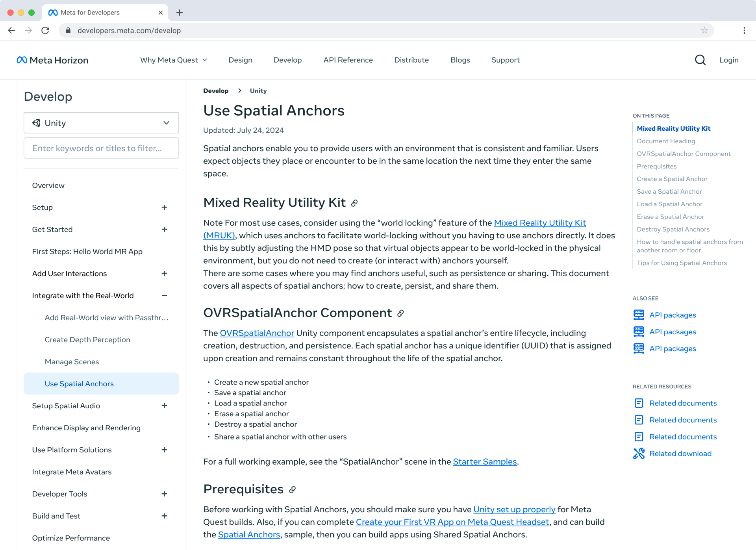
Task: Expand the Why Meta Quest menu
Action: [174, 60]
